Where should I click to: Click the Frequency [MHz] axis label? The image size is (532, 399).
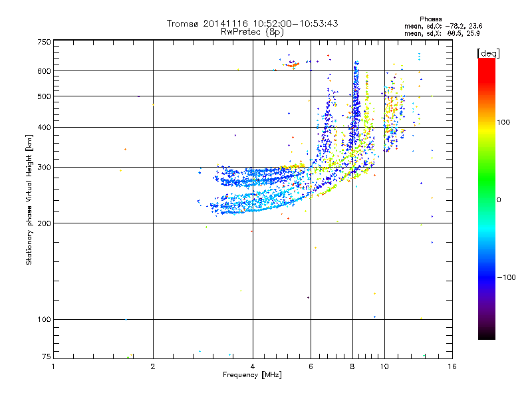[x=252, y=375]
